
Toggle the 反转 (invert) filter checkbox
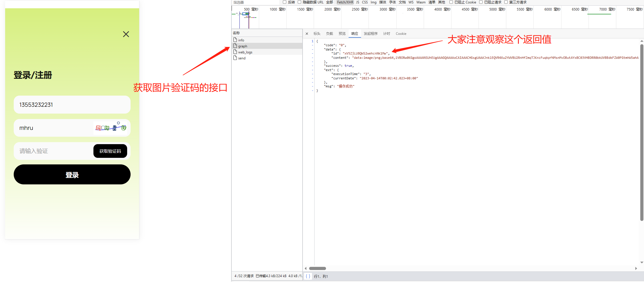pyautogui.click(x=285, y=2)
